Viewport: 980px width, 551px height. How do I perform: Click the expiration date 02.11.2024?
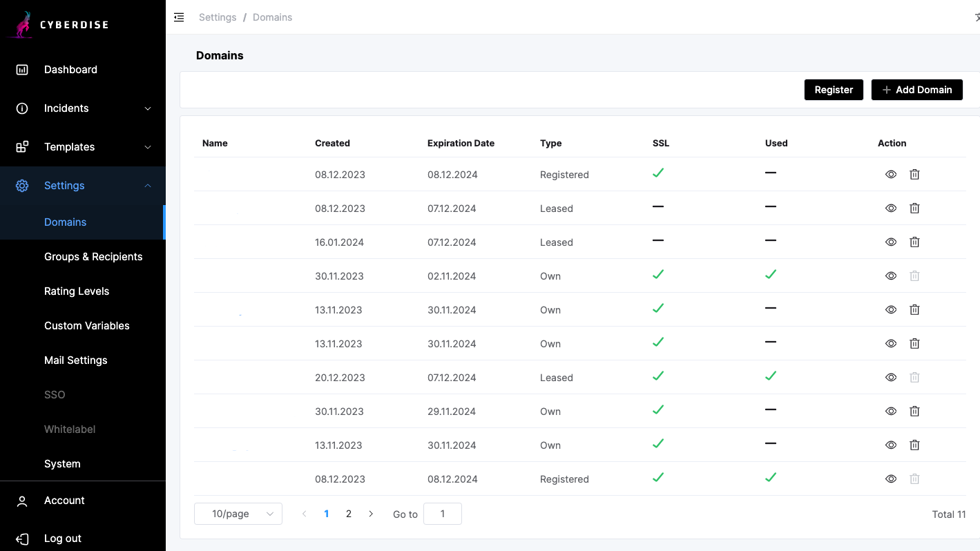452,276
